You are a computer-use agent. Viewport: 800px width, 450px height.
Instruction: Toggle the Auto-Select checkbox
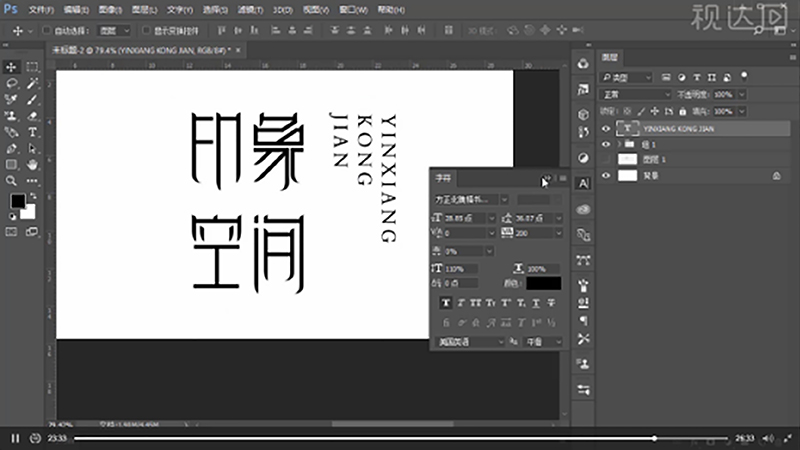[x=46, y=31]
